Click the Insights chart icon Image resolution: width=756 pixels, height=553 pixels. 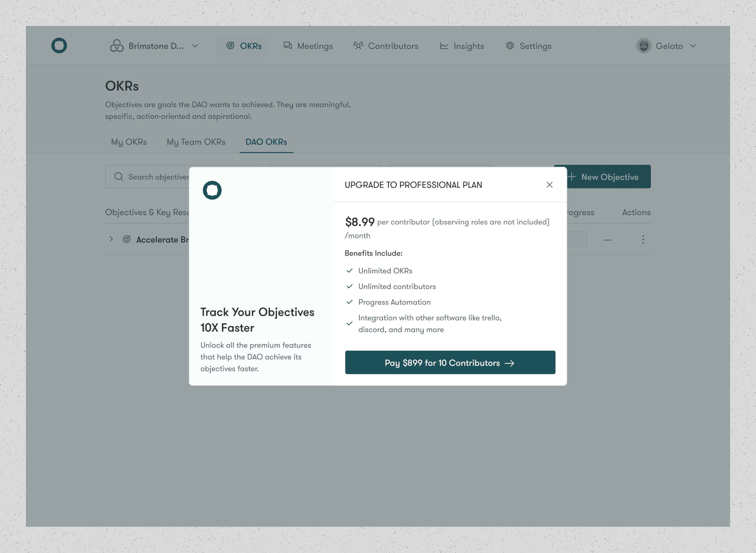(x=444, y=46)
